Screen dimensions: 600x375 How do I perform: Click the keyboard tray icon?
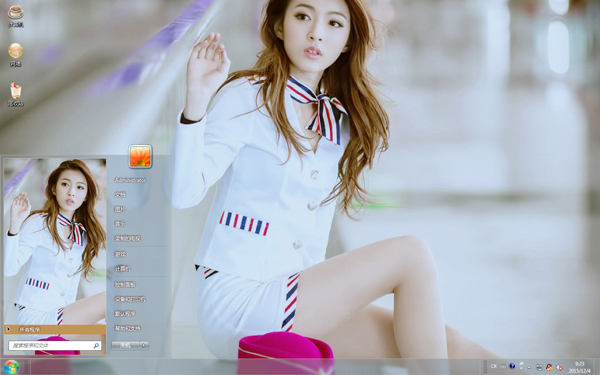coord(503,366)
